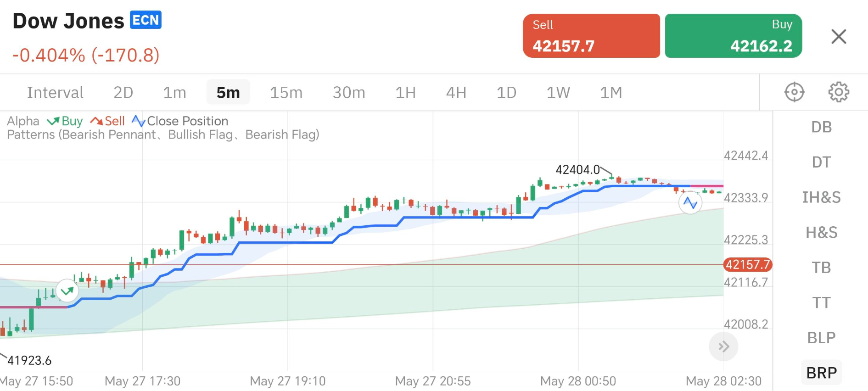
Task: Open the Interval selector
Action: [x=55, y=92]
